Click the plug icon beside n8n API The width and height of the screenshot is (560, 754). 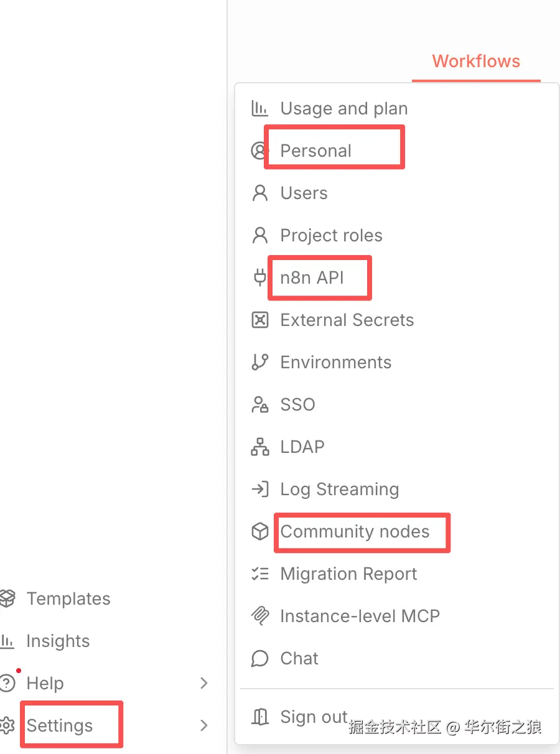pos(259,277)
